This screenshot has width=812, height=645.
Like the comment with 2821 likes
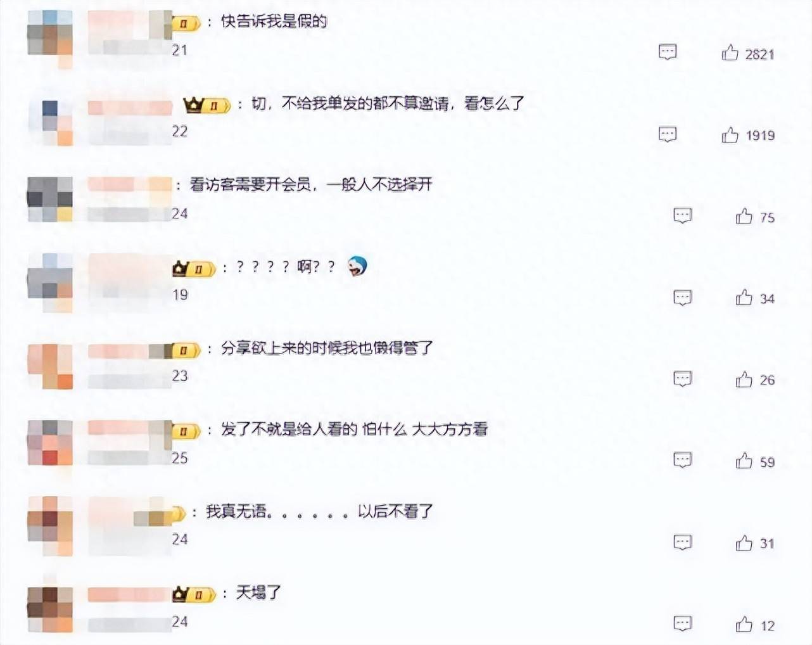tap(730, 53)
